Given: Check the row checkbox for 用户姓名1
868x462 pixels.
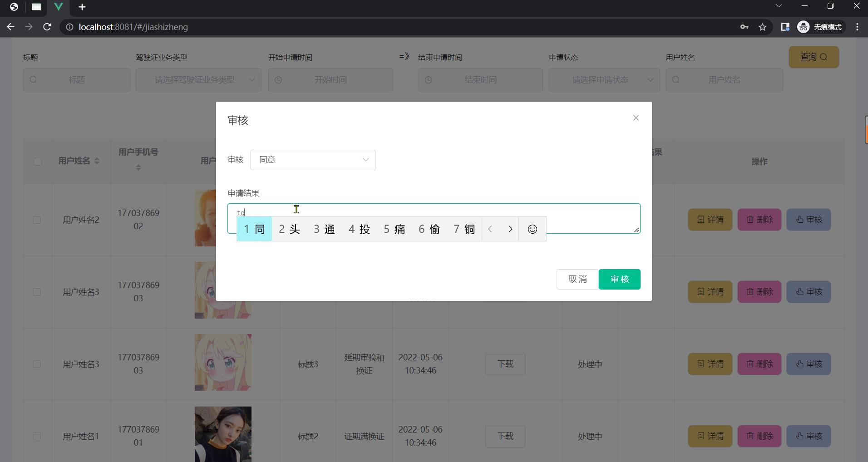Looking at the screenshot, I should (x=37, y=437).
